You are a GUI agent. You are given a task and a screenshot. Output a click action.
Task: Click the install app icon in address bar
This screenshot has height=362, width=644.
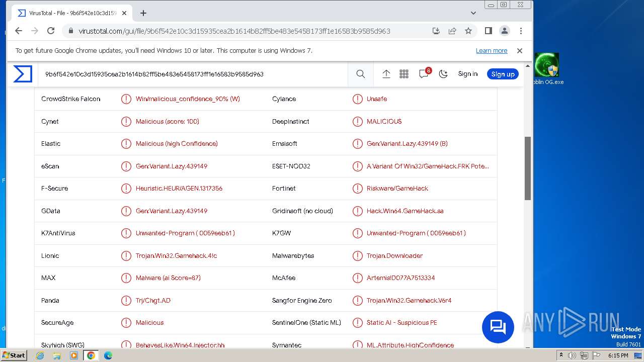click(436, 31)
